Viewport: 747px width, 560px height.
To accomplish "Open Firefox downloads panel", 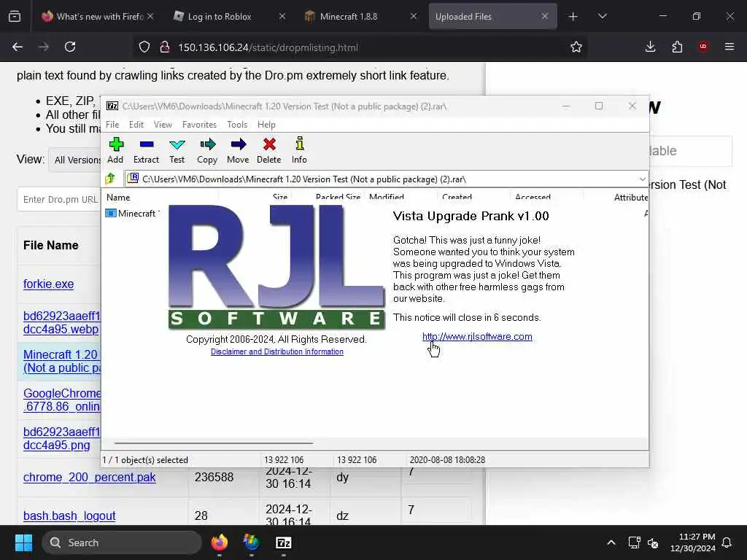I will coord(650,47).
